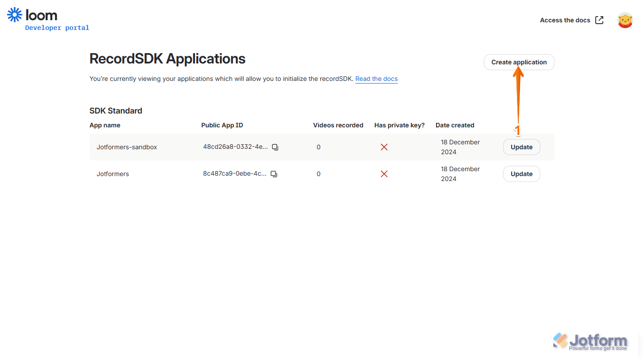Viewport: 644px width, 362px height.
Task: Click the App name column header
Action: (x=105, y=125)
